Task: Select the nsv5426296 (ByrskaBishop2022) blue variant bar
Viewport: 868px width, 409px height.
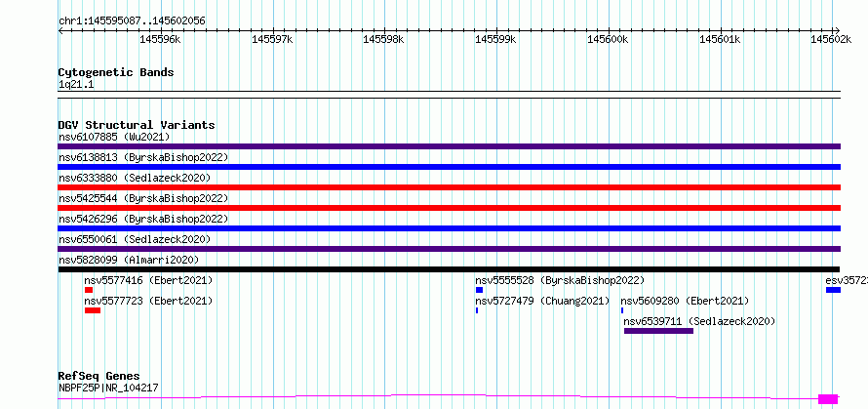Action: (449, 228)
